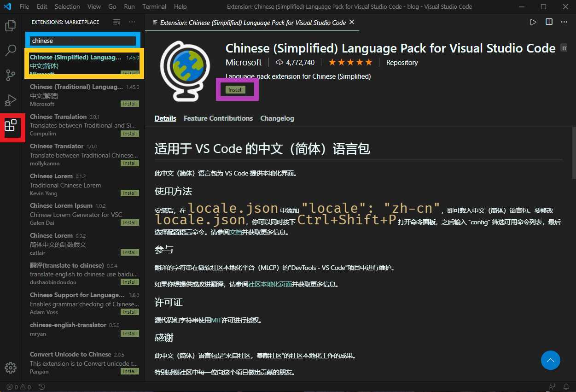This screenshot has width=576, height=392.
Task: Open the Manage gear in activity bar
Action: click(11, 368)
